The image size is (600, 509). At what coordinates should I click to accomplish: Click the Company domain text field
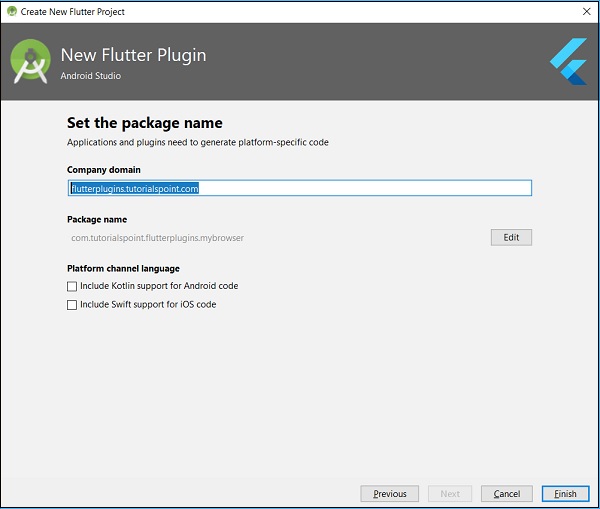(300, 188)
